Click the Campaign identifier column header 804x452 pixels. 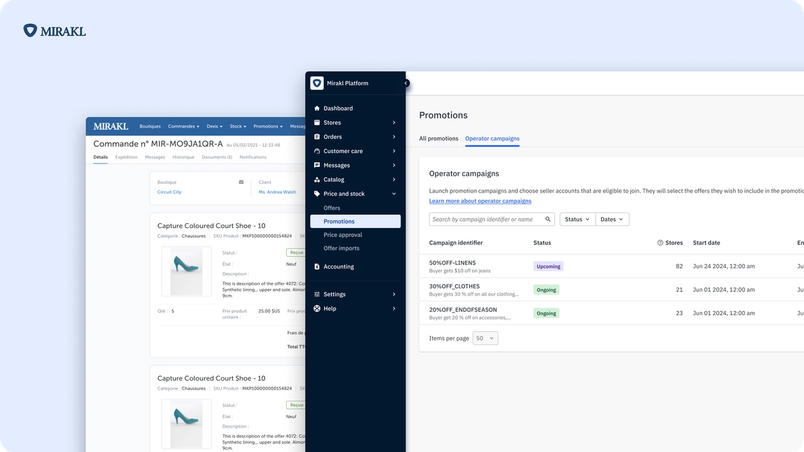pyautogui.click(x=456, y=243)
